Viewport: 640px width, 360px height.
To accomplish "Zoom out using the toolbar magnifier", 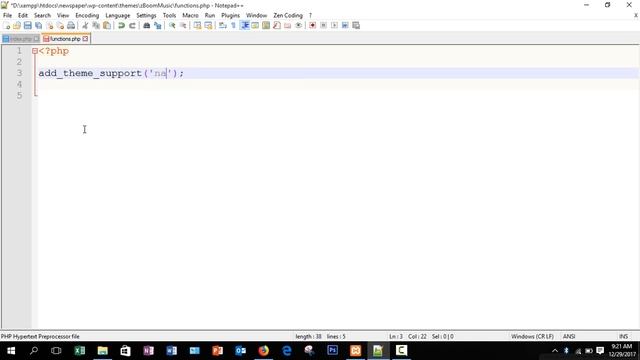I will (183, 26).
